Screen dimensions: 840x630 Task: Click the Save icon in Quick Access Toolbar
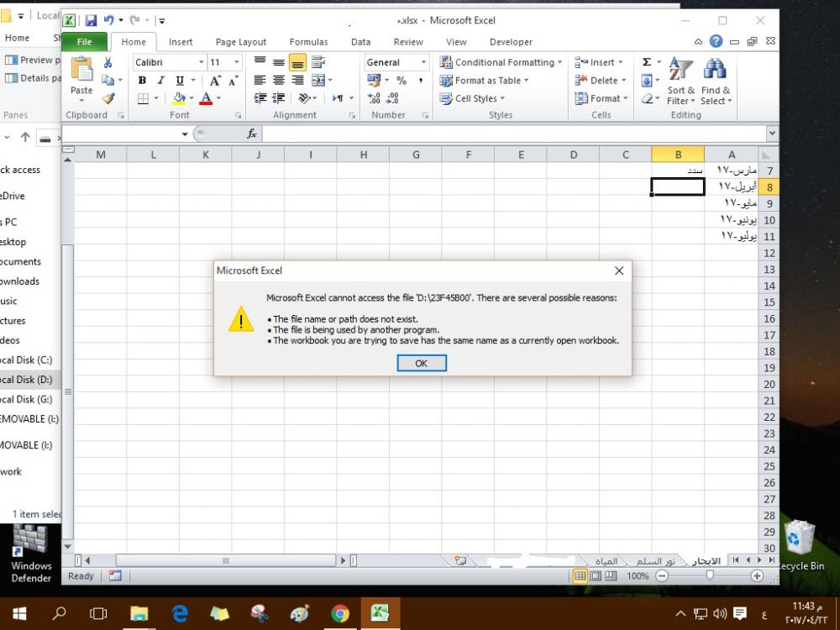point(91,20)
